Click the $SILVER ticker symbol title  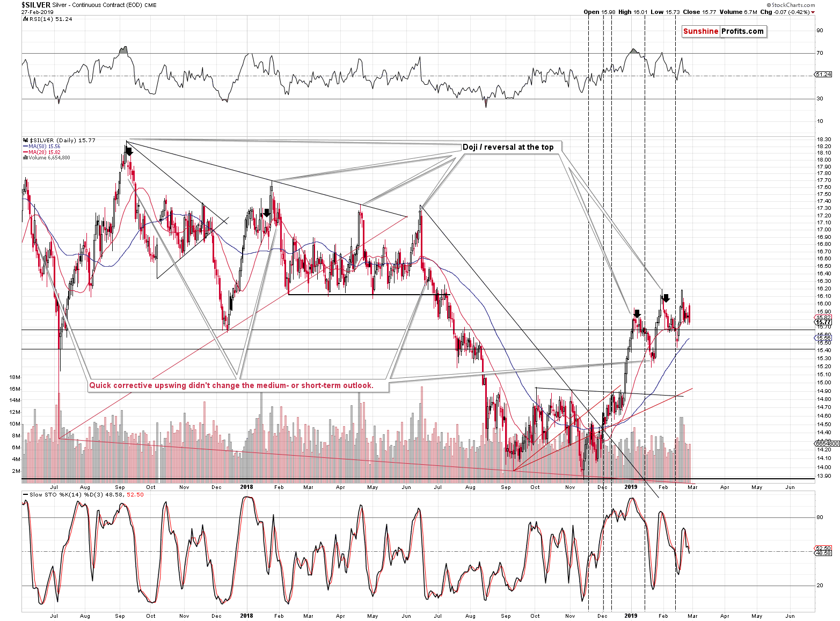[x=35, y=5]
